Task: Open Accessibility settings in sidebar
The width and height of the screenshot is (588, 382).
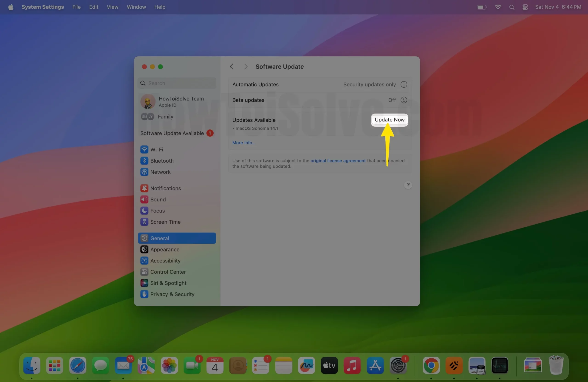Action: click(177, 261)
